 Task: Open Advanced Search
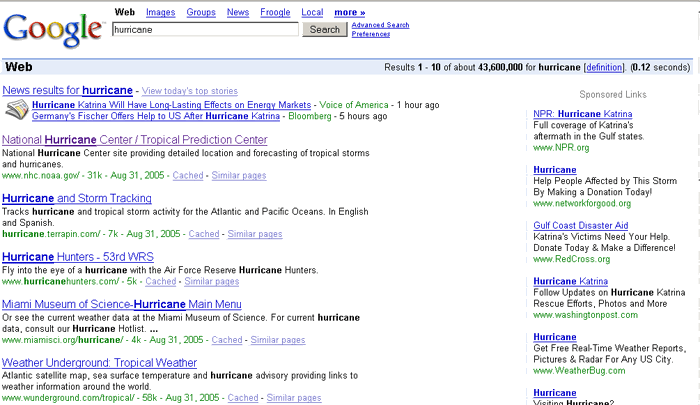380,25
